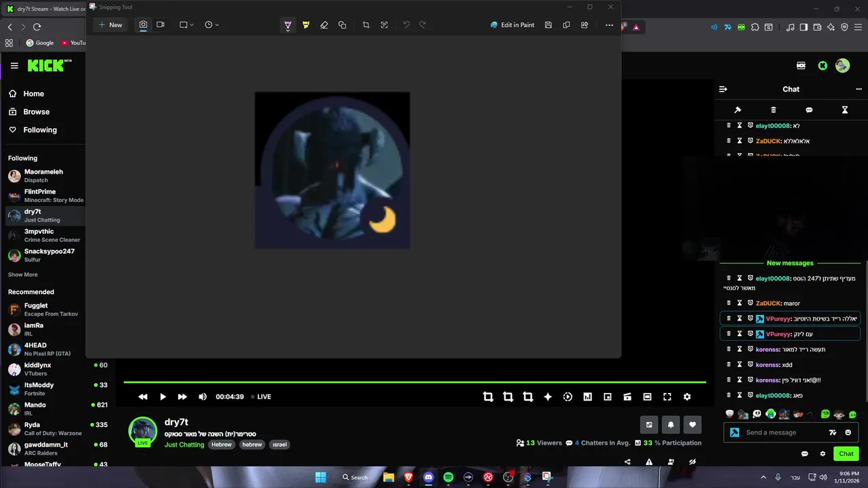This screenshot has width=868, height=488.
Task: Click the heart follow button for dry7t
Action: 692,425
